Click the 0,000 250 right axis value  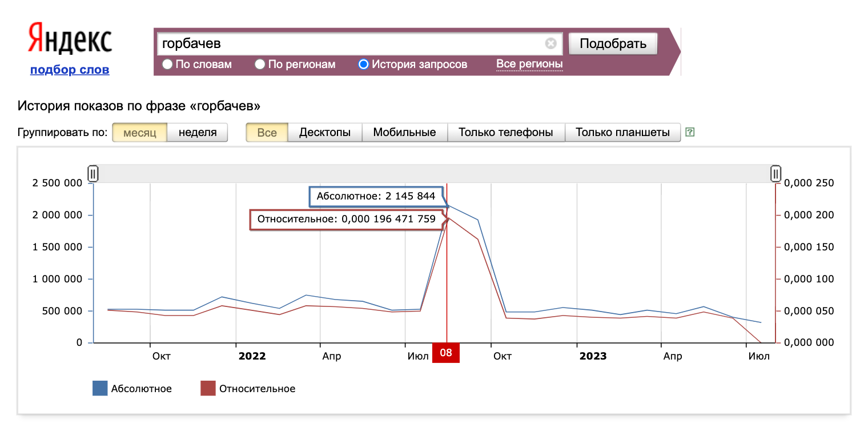coord(809,183)
